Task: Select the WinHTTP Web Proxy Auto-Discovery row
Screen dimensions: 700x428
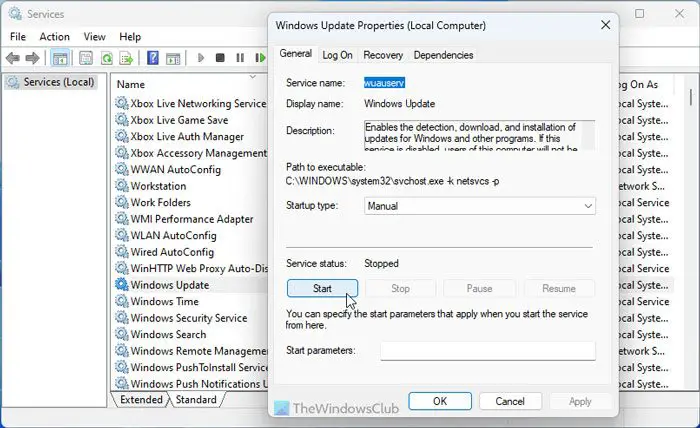Action: (x=191, y=268)
